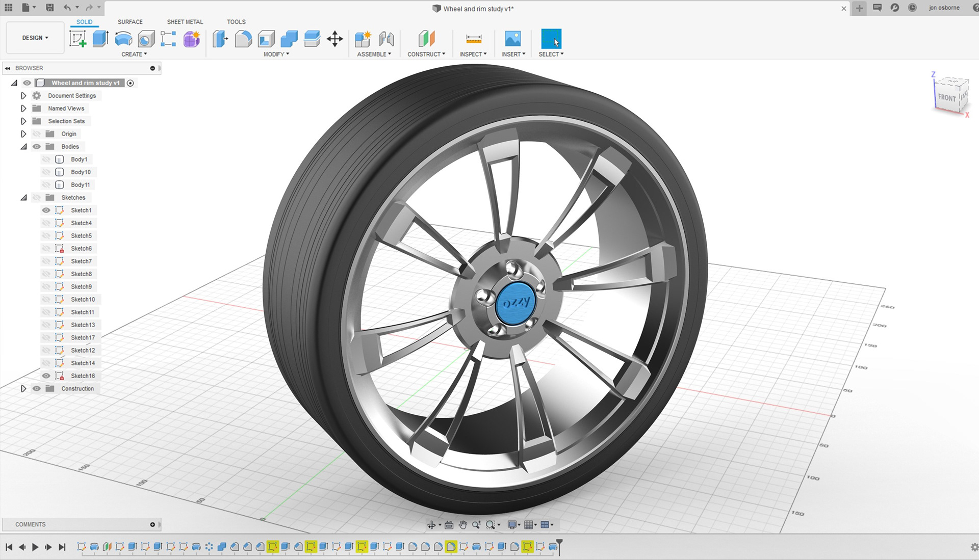Screen dimensions: 979x560
Task: Click the FRONT face of the ViewCube
Action: pos(947,97)
